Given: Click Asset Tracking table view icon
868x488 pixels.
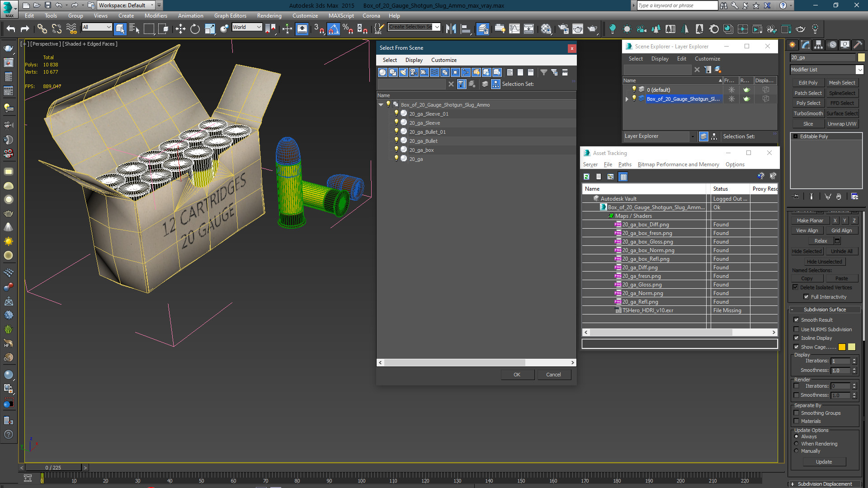Looking at the screenshot, I should 623,177.
